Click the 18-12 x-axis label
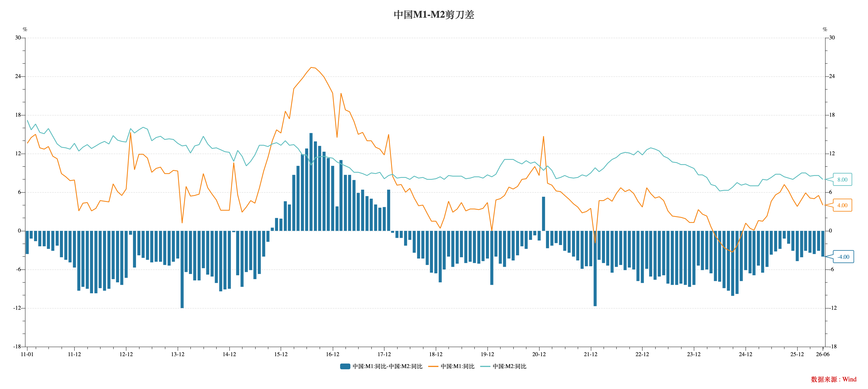Viewport: 868px width, 389px height. [436, 354]
